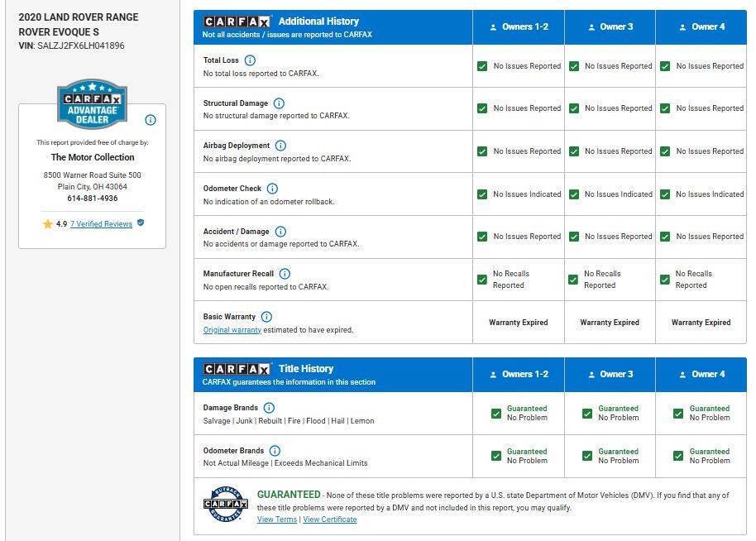Open the Manufacturer Recall info icon

click(285, 274)
